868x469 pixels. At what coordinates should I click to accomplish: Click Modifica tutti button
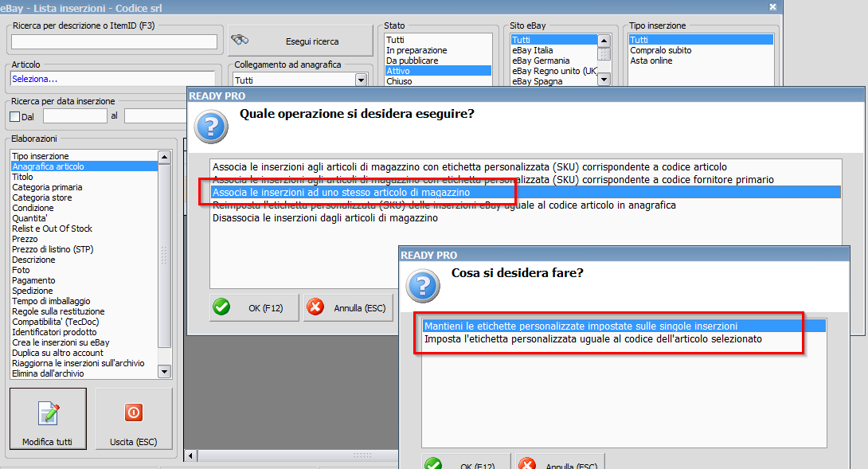click(x=48, y=419)
